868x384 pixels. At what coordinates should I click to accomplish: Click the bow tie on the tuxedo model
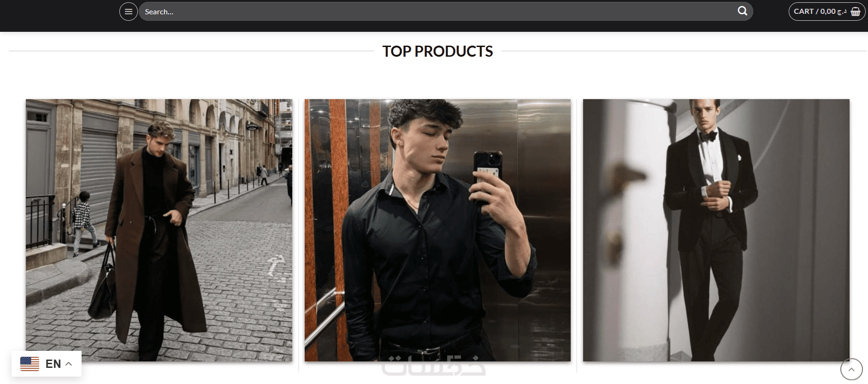pyautogui.click(x=708, y=136)
